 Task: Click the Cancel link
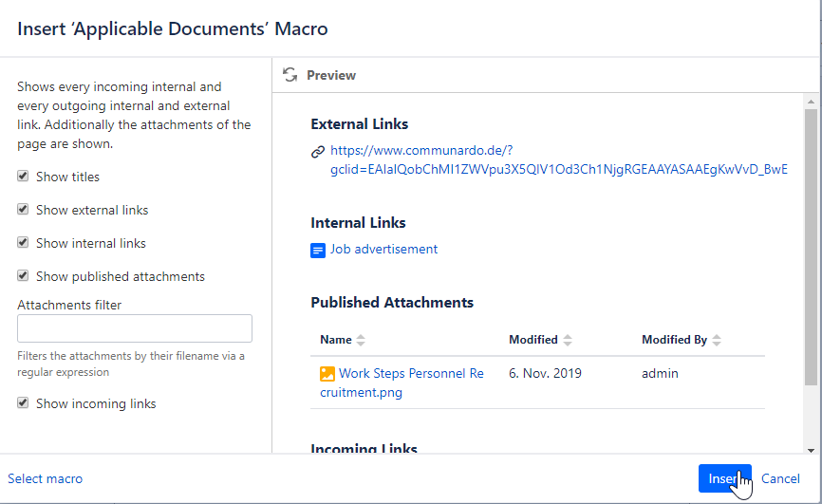780,478
